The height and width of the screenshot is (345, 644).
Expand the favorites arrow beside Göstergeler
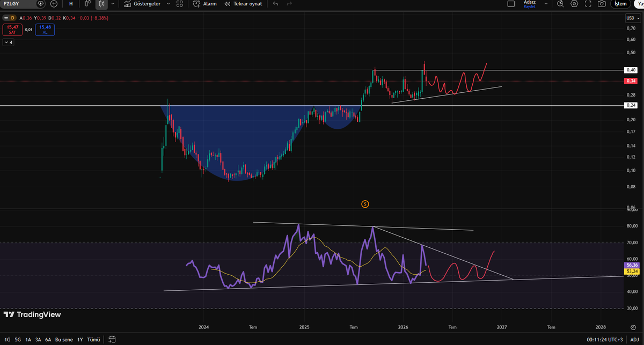tap(168, 4)
